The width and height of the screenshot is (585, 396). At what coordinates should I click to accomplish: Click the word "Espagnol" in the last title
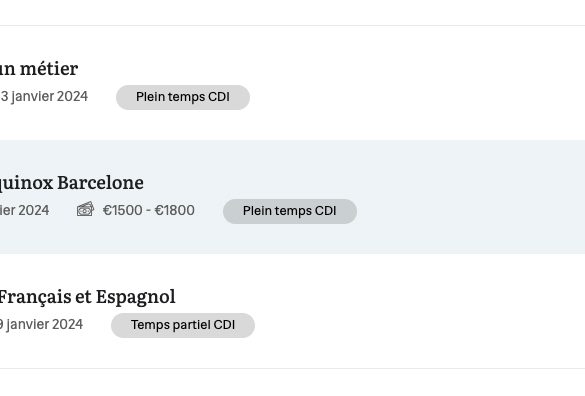pyautogui.click(x=136, y=297)
